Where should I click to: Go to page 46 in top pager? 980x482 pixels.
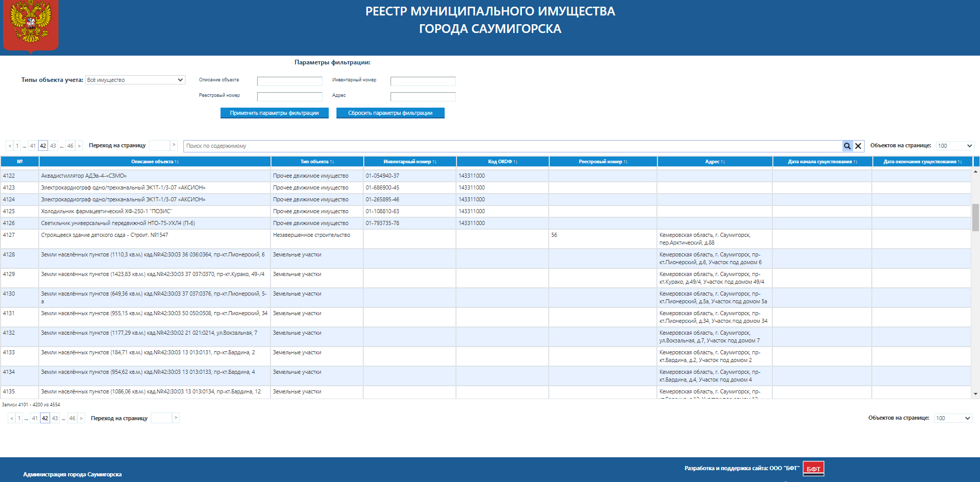point(71,146)
